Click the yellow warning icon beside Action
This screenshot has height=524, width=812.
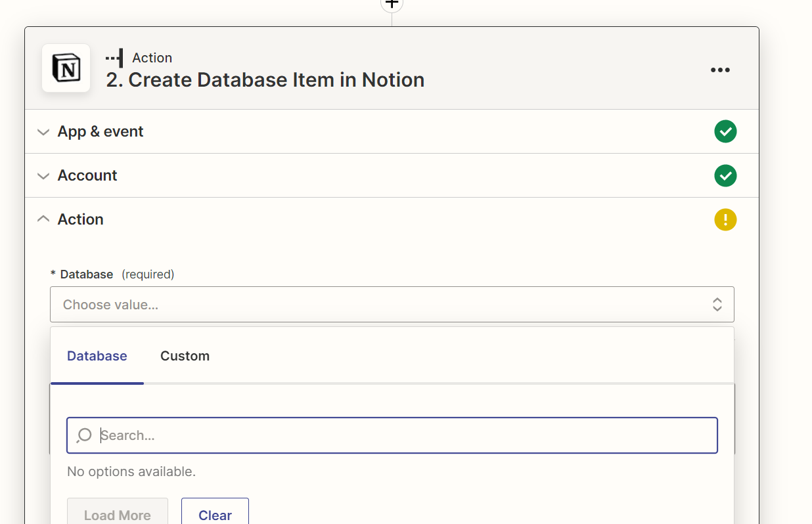point(725,219)
